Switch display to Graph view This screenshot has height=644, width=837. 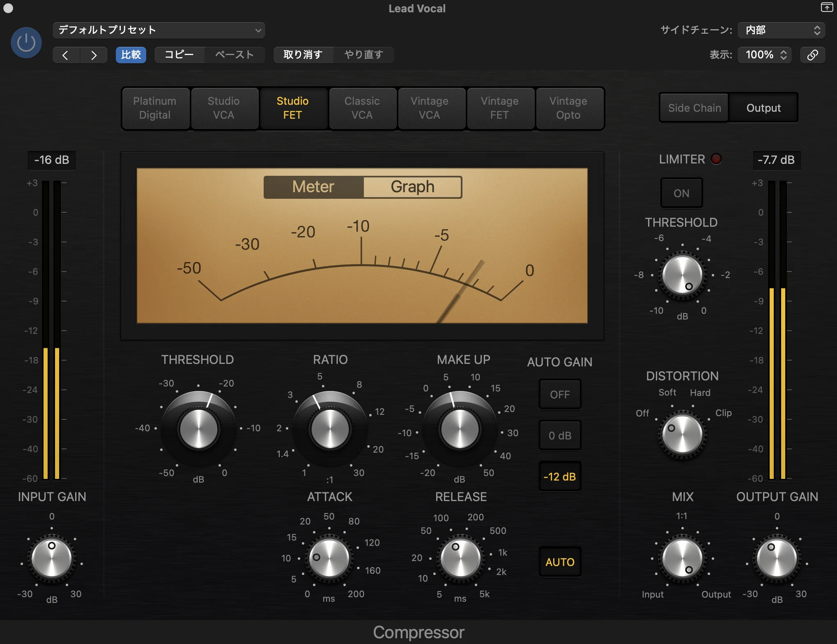(412, 187)
